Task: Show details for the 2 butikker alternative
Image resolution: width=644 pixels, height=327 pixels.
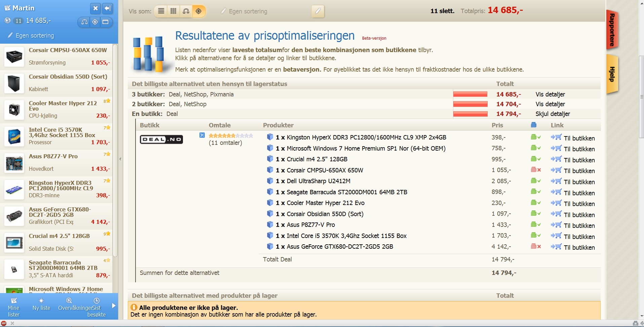Action: (x=550, y=104)
